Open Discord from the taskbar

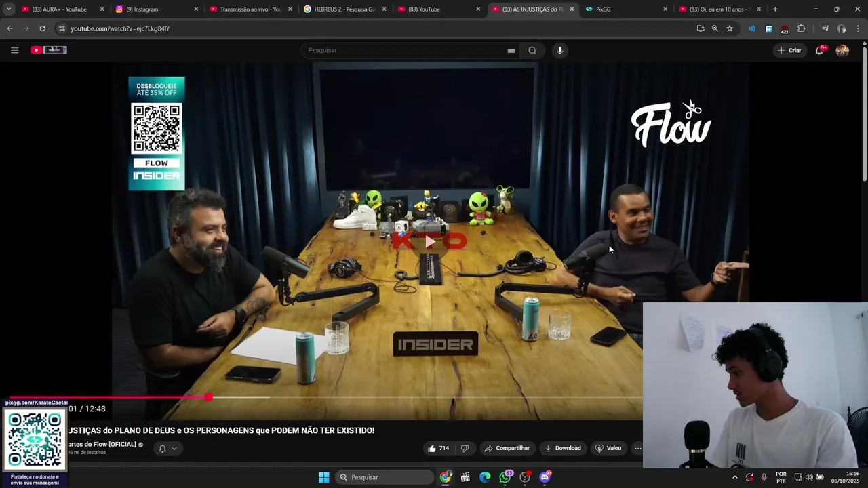[545, 477]
